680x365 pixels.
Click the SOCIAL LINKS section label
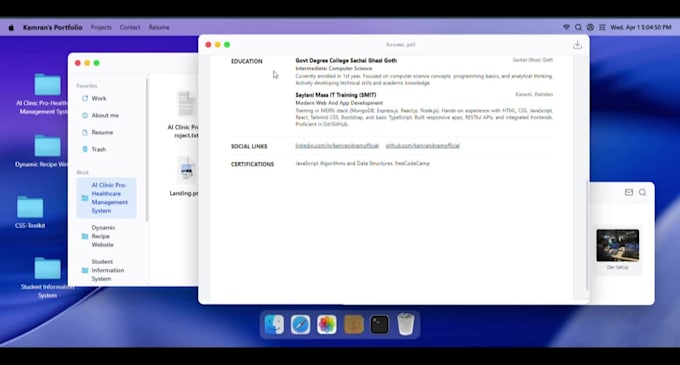point(249,147)
